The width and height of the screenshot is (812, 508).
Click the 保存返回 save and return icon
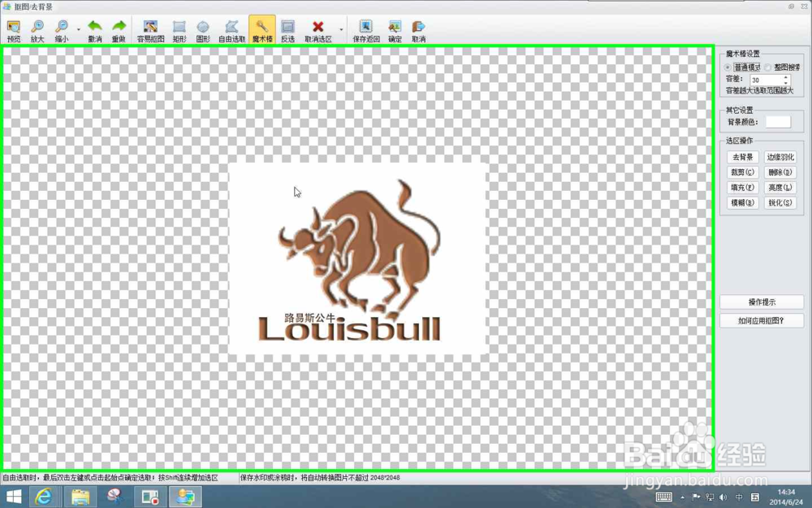coord(366,31)
